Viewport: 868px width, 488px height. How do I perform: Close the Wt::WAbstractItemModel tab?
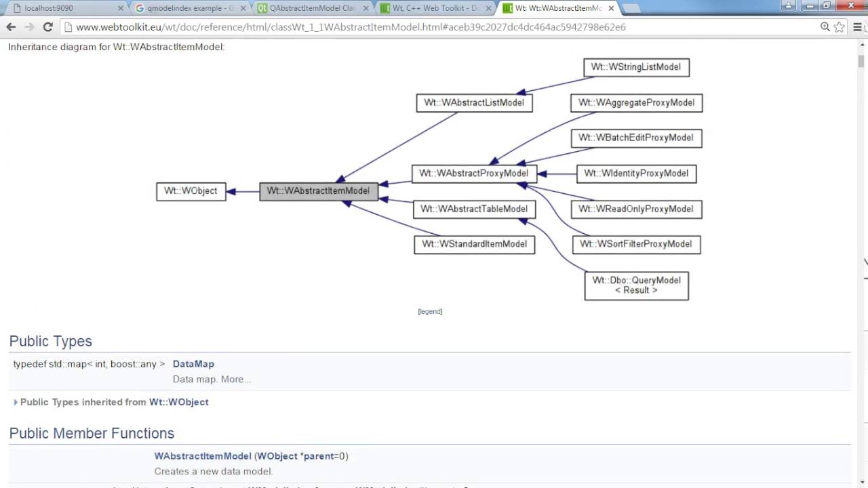coord(611,8)
